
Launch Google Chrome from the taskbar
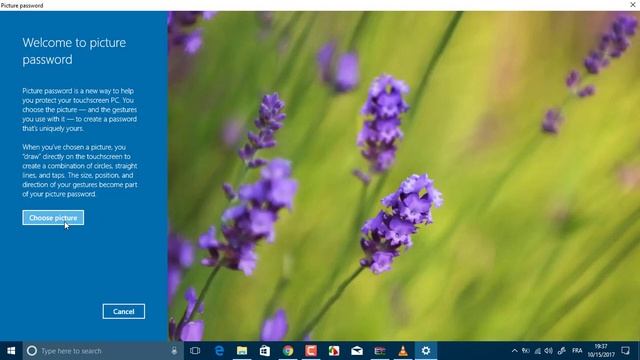288,351
